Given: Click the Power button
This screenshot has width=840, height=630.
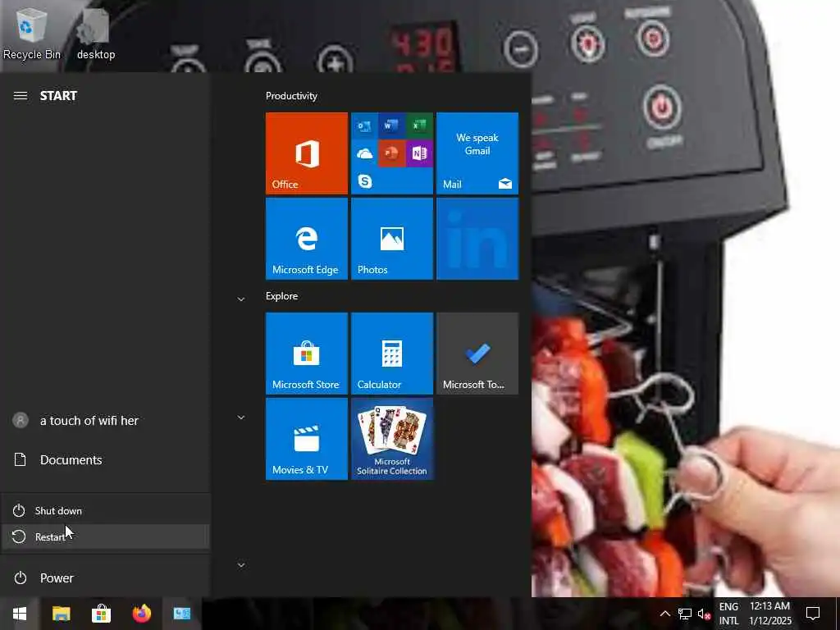Looking at the screenshot, I should [x=105, y=578].
